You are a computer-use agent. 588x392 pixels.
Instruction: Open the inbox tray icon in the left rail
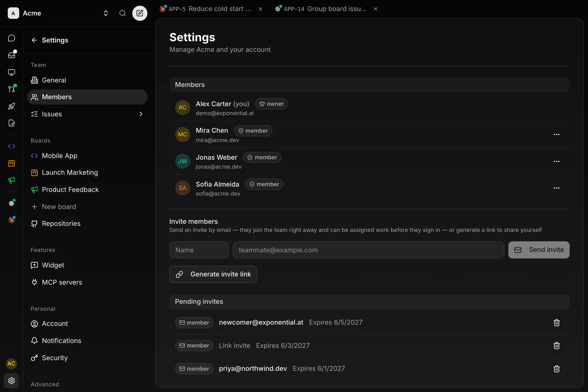[x=11, y=55]
